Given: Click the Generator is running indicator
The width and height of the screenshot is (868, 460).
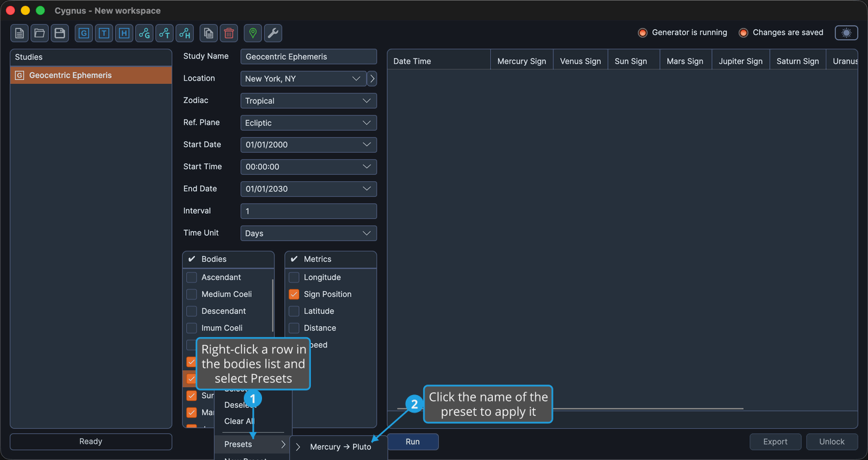Looking at the screenshot, I should 683,32.
